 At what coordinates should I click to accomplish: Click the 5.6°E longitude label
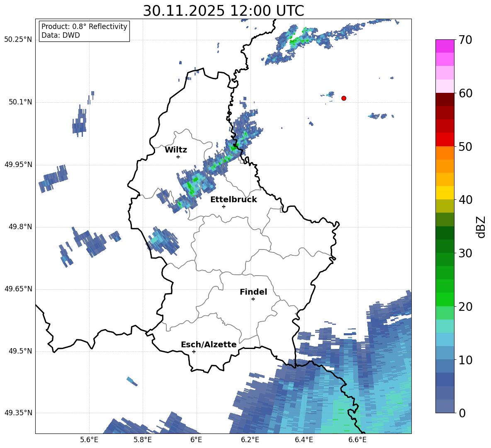(x=89, y=440)
